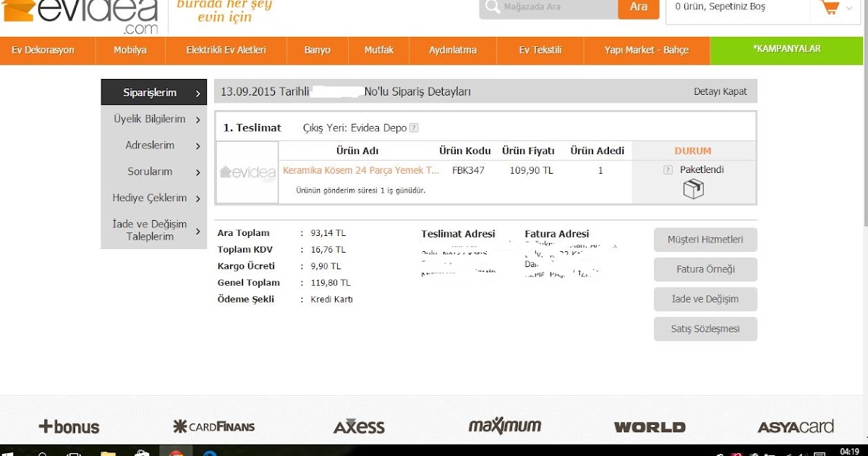
Task: Expand the Siparişlerim chevron arrow
Action: click(x=197, y=93)
